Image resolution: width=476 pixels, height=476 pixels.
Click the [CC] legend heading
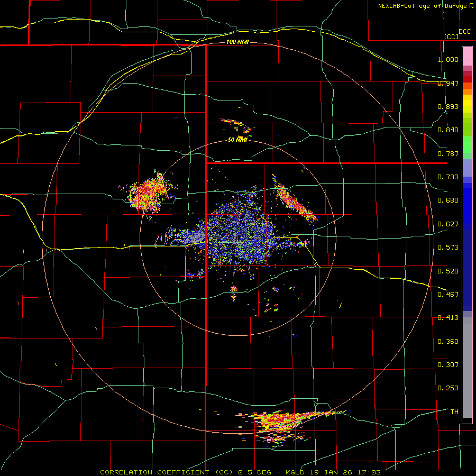coord(452,36)
